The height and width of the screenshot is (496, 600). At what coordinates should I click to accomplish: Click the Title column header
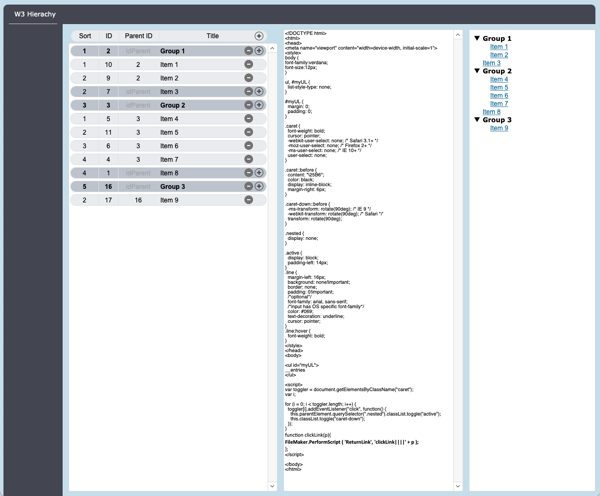(212, 36)
